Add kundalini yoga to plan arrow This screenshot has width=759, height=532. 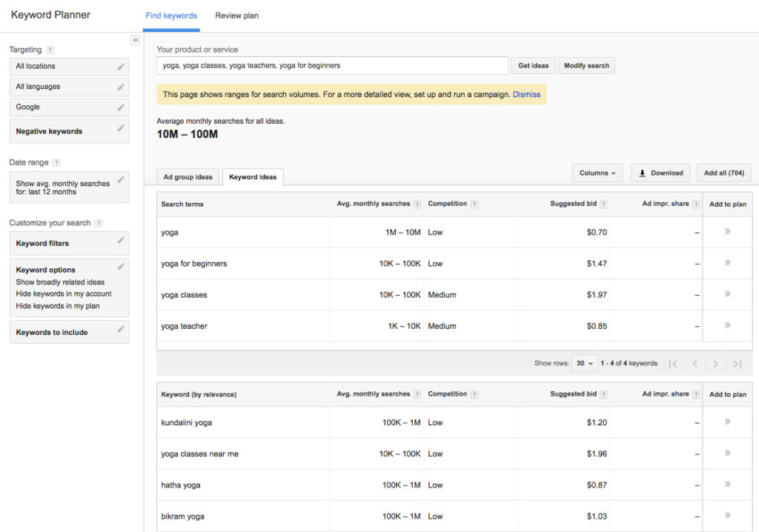[727, 422]
